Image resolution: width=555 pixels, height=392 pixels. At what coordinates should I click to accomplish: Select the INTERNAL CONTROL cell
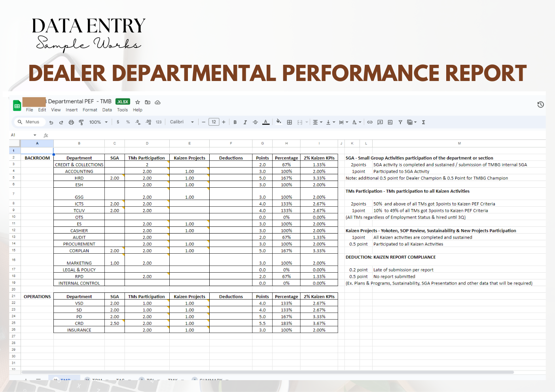click(79, 283)
